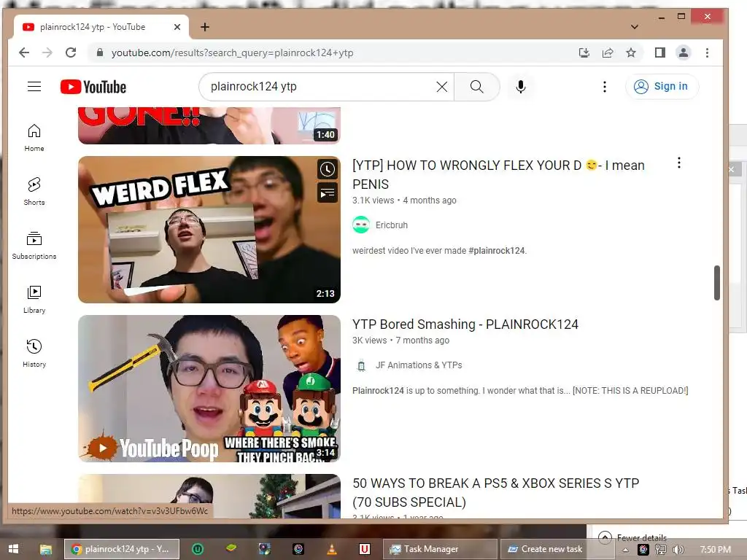The image size is (747, 560).
Task: Click the Sign in button
Action: tap(662, 87)
